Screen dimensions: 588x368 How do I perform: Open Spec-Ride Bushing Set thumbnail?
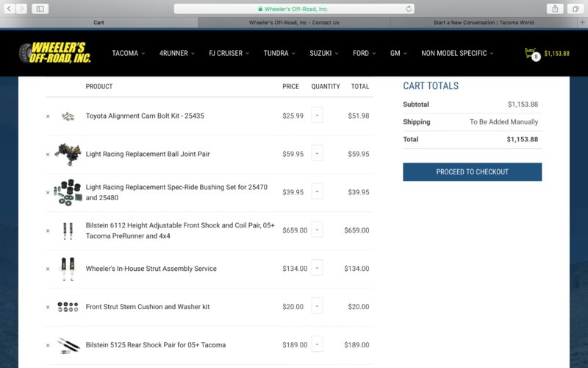[68, 192]
